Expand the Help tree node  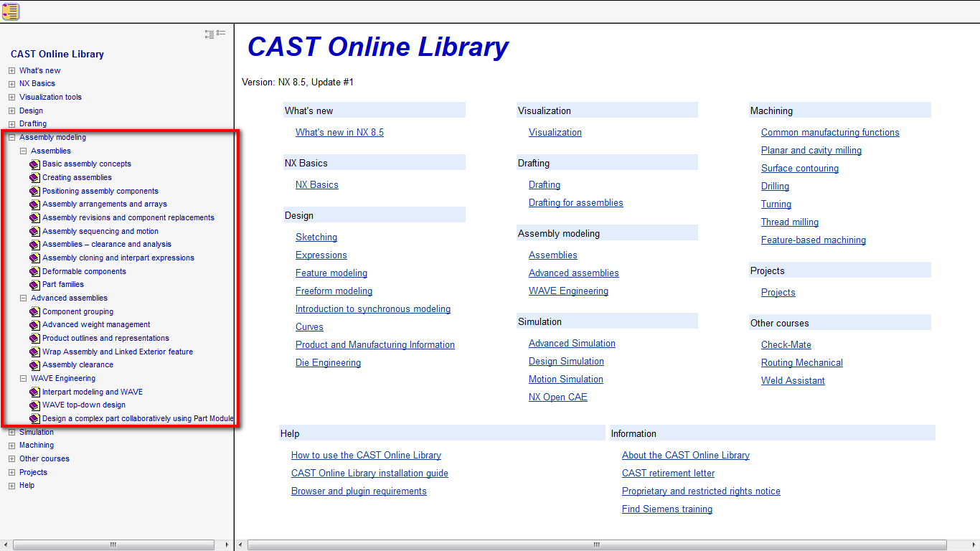[x=11, y=486]
